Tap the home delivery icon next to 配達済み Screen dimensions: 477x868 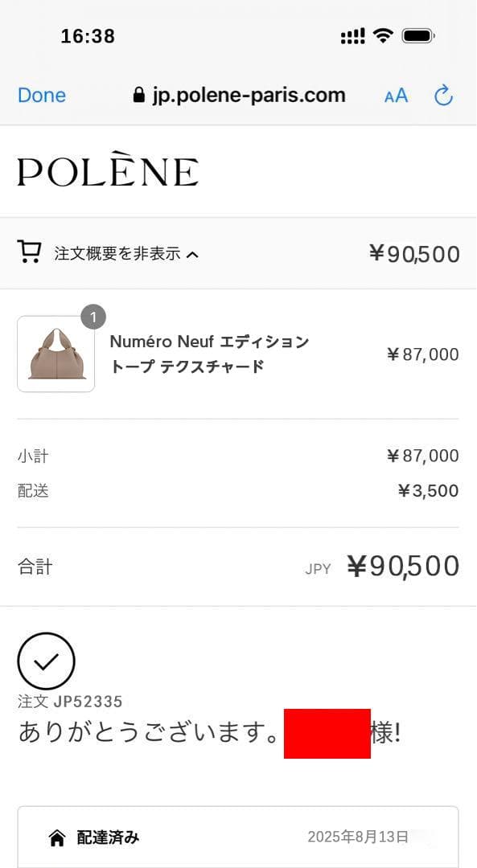click(56, 837)
